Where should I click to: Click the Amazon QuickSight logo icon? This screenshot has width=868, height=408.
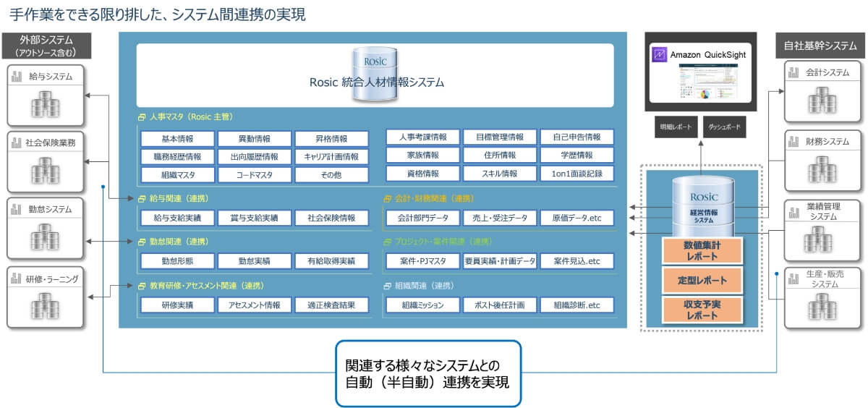click(658, 55)
